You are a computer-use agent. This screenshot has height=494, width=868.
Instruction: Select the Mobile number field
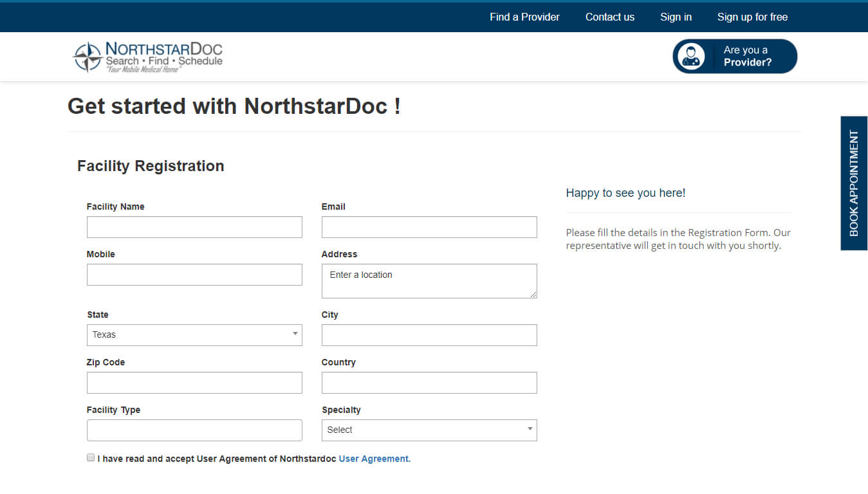pyautogui.click(x=194, y=275)
